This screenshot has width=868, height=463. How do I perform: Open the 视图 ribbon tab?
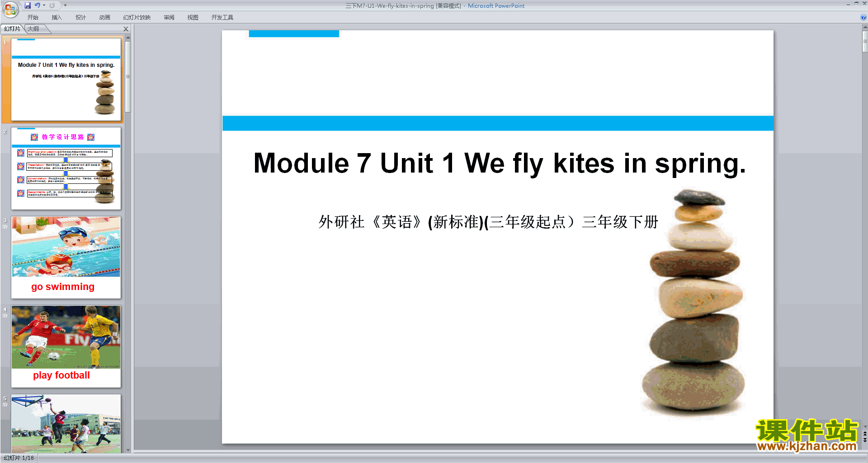click(193, 18)
